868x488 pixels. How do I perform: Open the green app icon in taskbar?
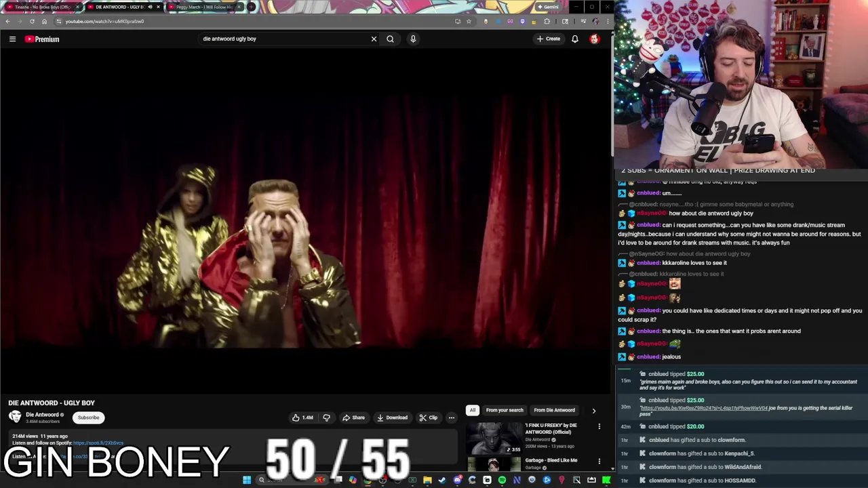(606, 480)
